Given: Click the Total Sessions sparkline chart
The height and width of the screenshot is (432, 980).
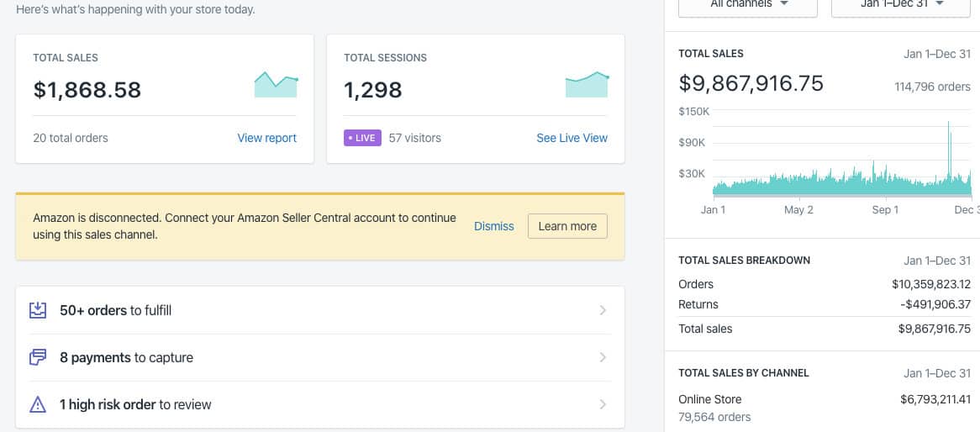Looking at the screenshot, I should [587, 84].
